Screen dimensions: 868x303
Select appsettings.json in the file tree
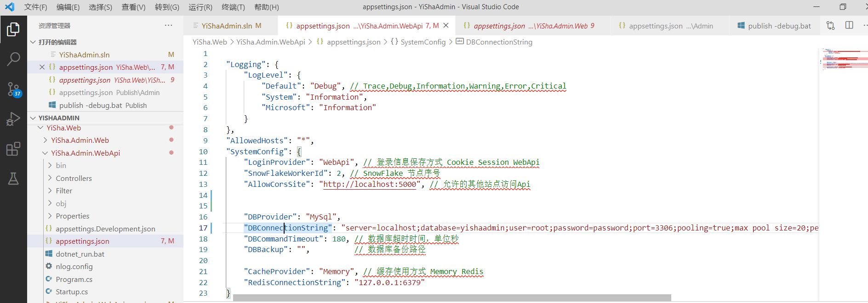pos(105,241)
